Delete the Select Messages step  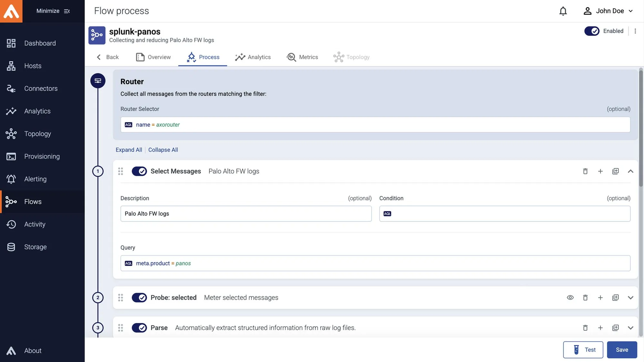(x=585, y=171)
